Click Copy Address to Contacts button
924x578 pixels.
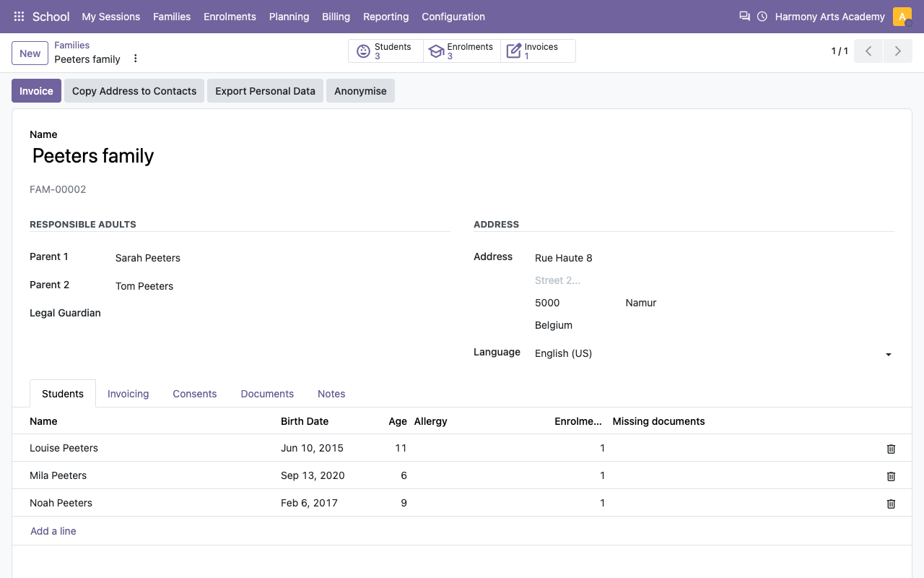click(134, 91)
